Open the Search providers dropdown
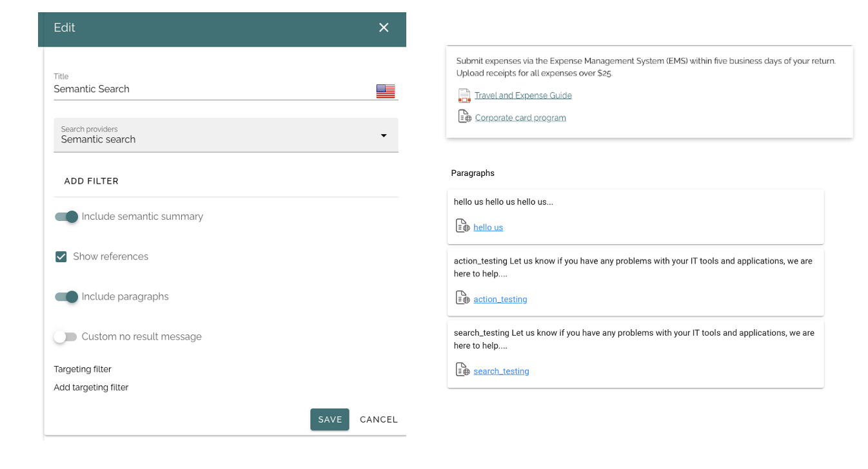Image resolution: width=868 pixels, height=469 pixels. (226, 135)
